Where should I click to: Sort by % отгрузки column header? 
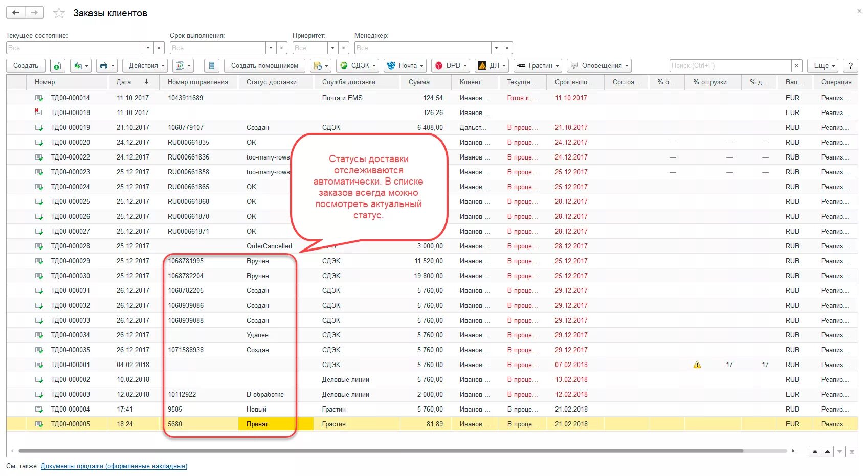713,82
